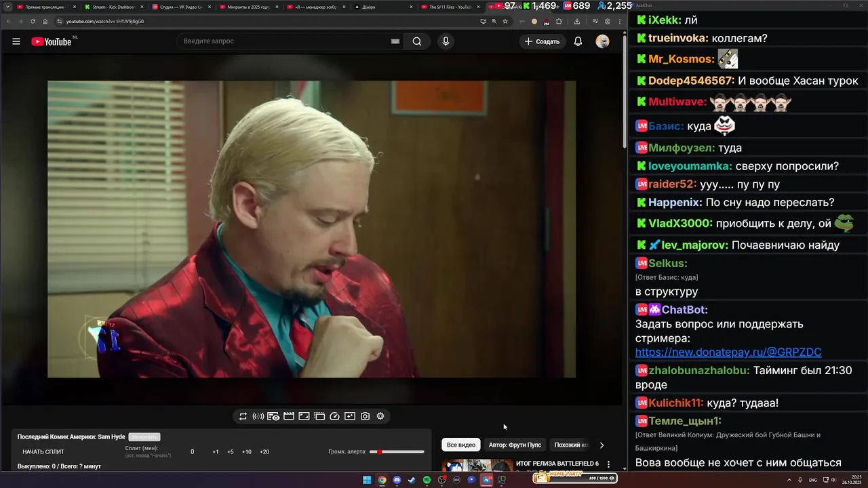Viewport: 868px width, 488px height.
Task: Show more filter chips with right arrow
Action: (x=601, y=445)
